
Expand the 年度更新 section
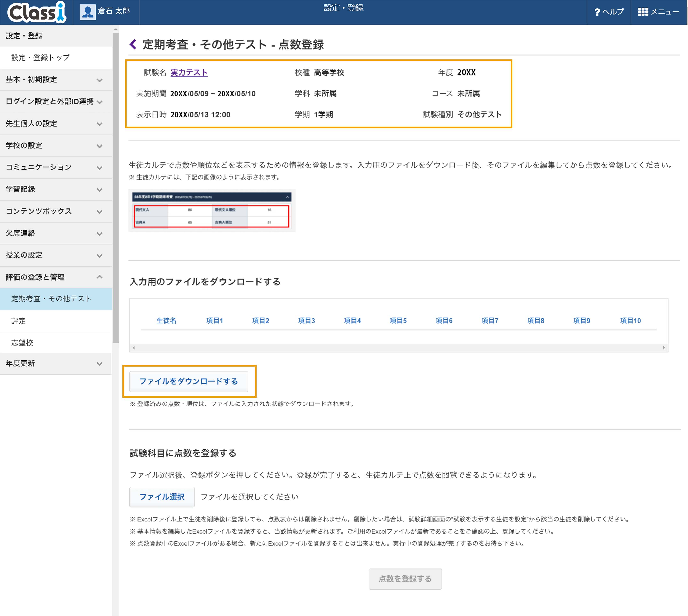[x=56, y=364]
